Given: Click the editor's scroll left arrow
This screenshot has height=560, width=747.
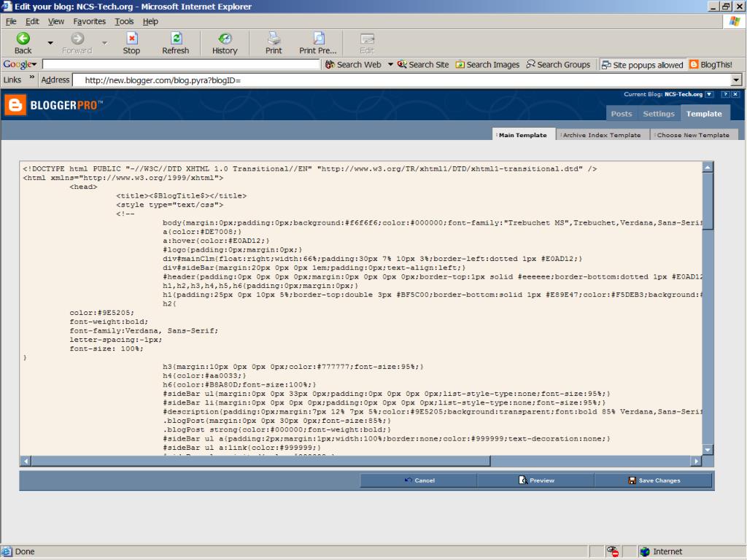Looking at the screenshot, I should pyautogui.click(x=26, y=461).
